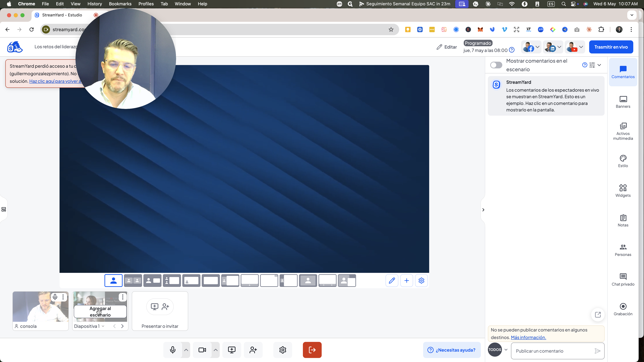
Task: Open the Bookmarks menu in the menu bar
Action: point(120,4)
